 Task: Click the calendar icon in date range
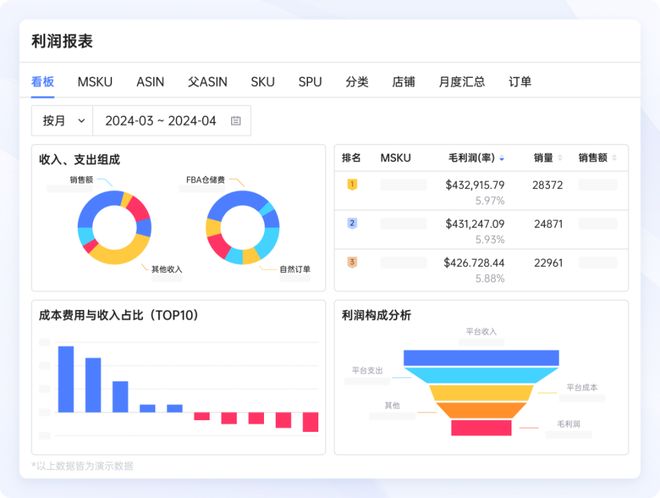236,121
